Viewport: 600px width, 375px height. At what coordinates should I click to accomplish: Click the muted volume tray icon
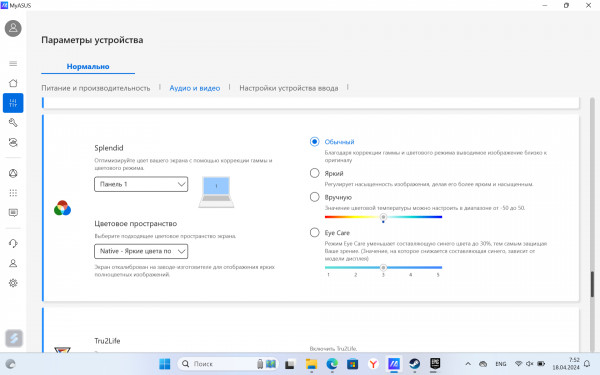530,364
